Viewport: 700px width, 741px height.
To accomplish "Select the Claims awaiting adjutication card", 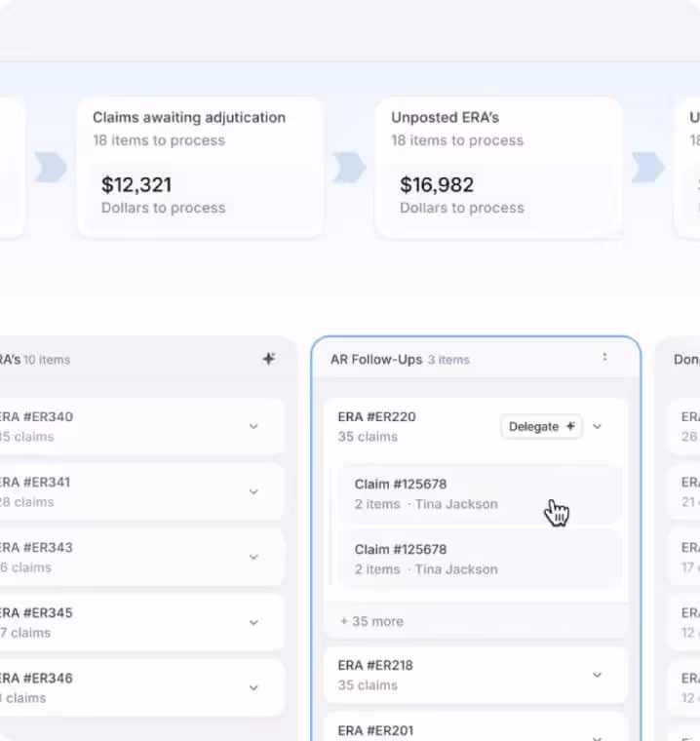I will pos(200,168).
